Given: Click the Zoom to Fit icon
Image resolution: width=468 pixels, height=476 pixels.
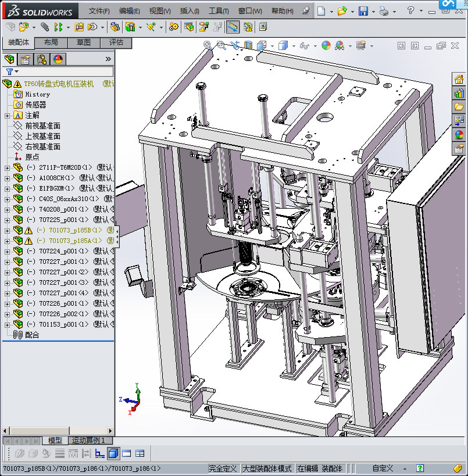Looking at the screenshot, I should click(x=208, y=45).
